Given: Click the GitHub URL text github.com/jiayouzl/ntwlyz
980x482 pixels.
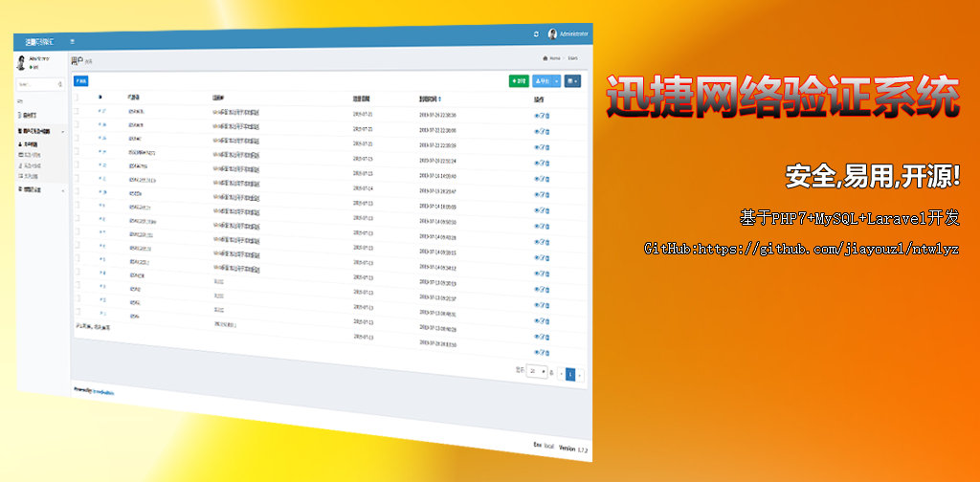Looking at the screenshot, I should click(x=828, y=249).
